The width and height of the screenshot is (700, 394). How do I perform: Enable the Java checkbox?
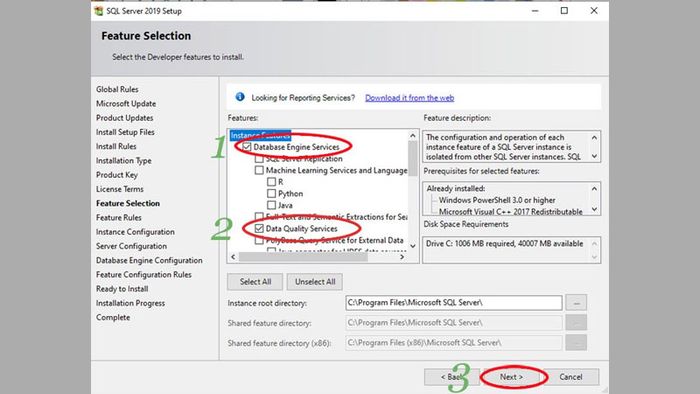pyautogui.click(x=271, y=205)
